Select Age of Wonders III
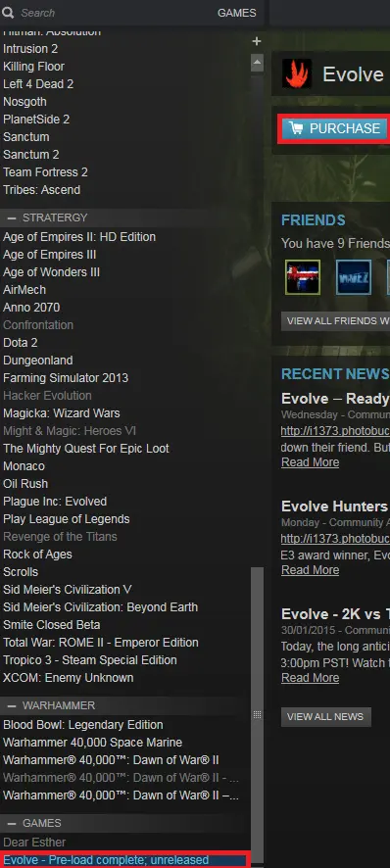The image size is (390, 868). (52, 272)
